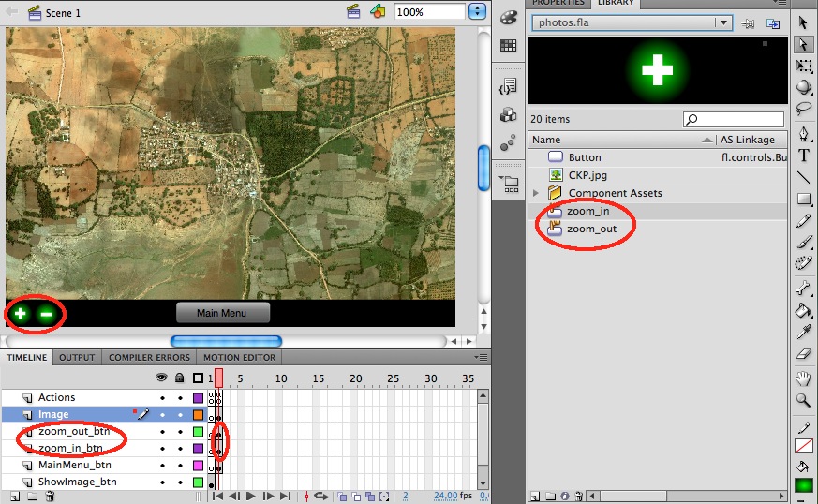The height and width of the screenshot is (504, 818).
Task: Select the Zoom magnifier tool
Action: click(x=803, y=400)
